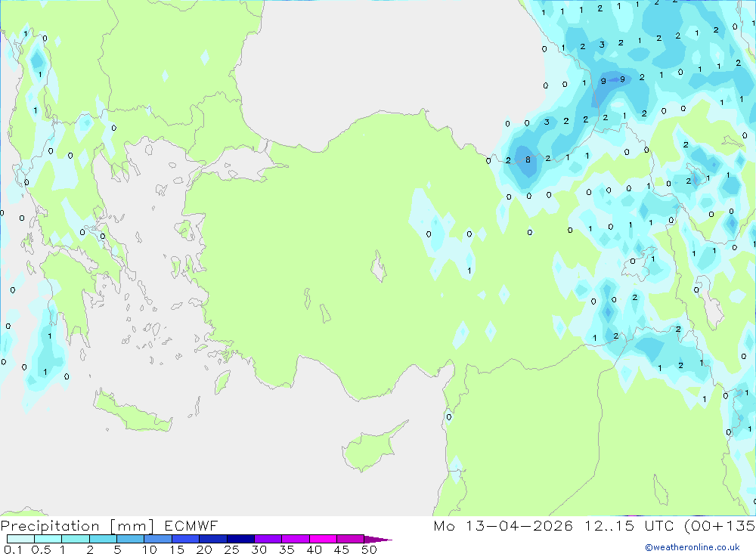Click the '12..15 UTC' time text
The width and height of the screenshot is (756, 554).
[x=629, y=526]
